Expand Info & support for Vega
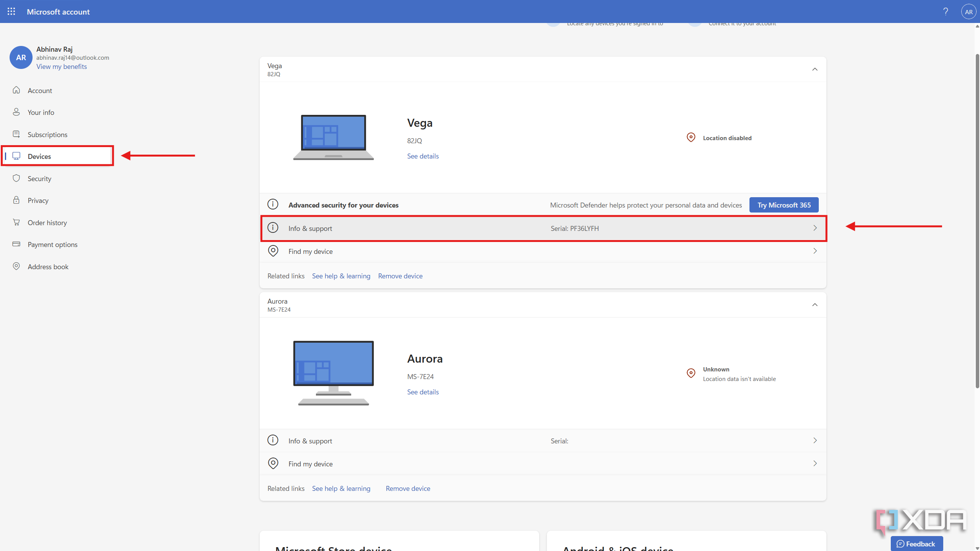Screen dimensions: 980x551 543,228
